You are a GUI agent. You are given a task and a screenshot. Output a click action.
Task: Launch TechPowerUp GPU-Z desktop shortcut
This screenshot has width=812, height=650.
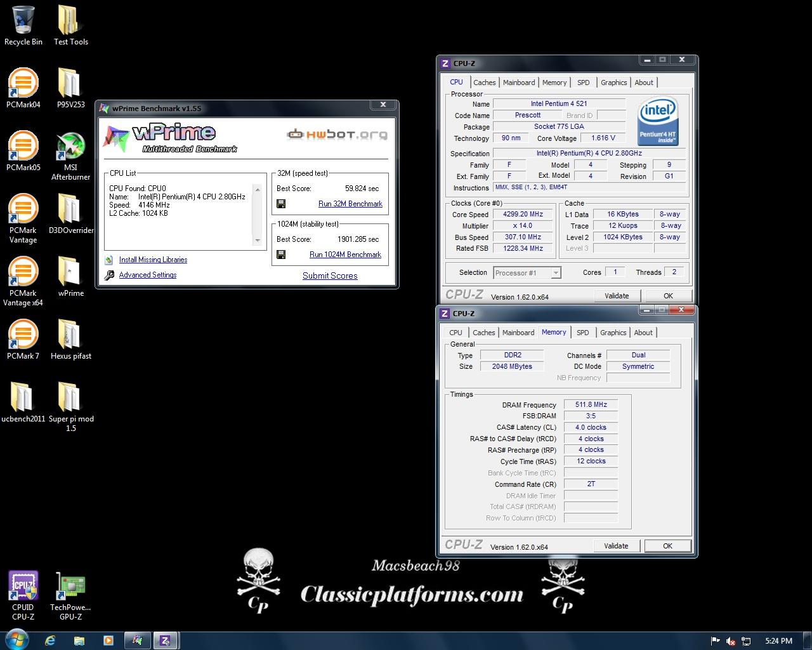[x=70, y=595]
